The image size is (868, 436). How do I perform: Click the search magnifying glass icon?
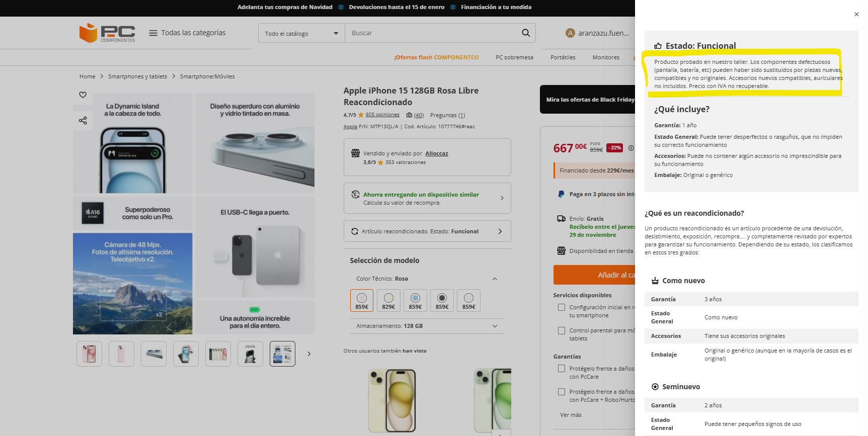point(526,33)
